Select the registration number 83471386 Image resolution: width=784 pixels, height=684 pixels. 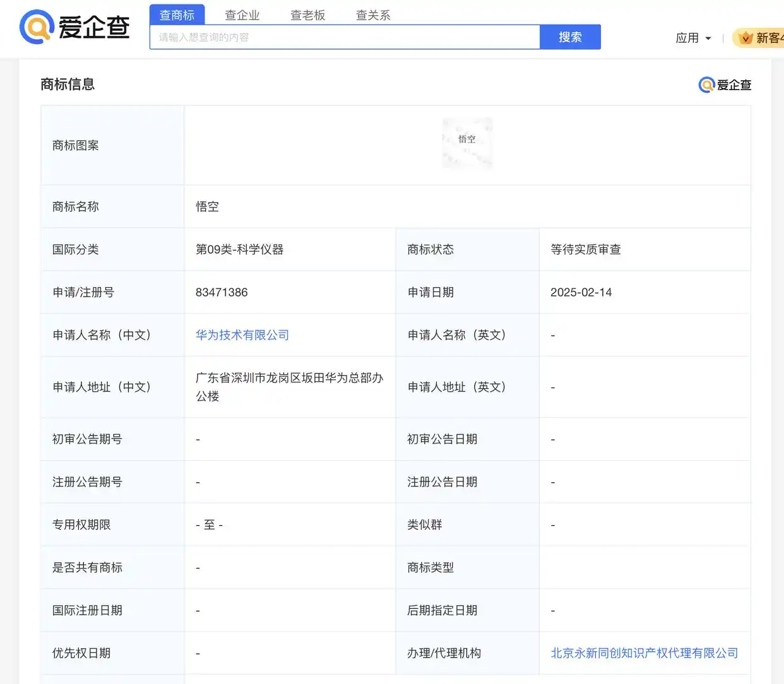pos(222,292)
